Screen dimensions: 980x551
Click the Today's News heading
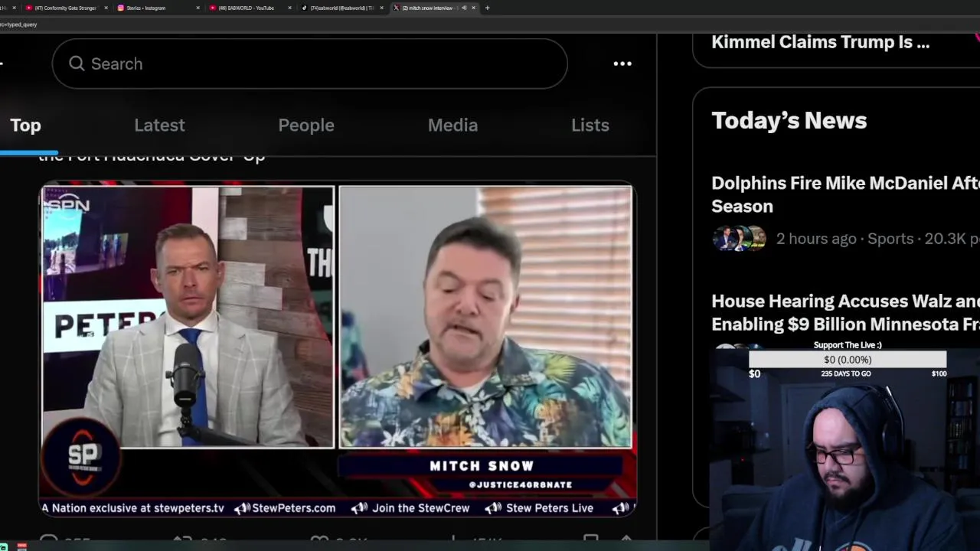coord(789,120)
